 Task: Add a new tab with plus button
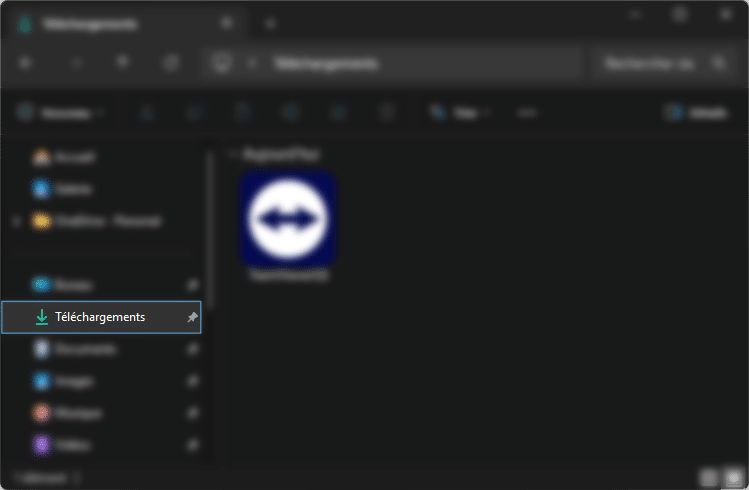pyautogui.click(x=270, y=23)
